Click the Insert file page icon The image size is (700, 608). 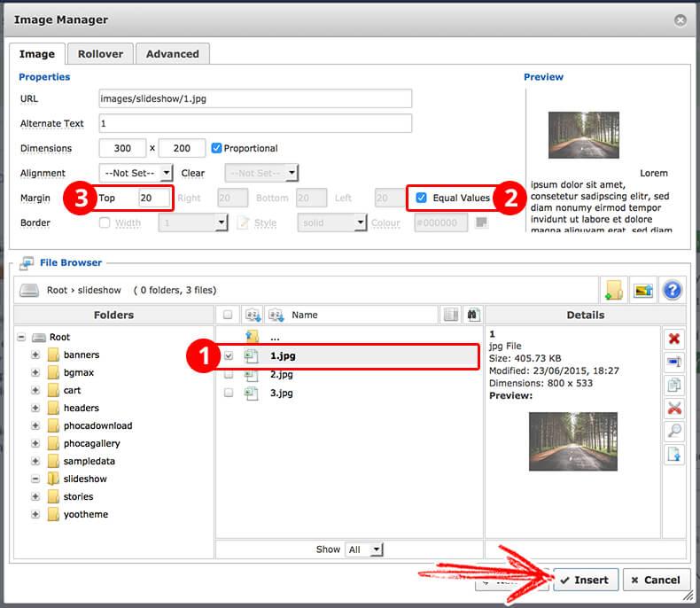pyautogui.click(x=674, y=454)
